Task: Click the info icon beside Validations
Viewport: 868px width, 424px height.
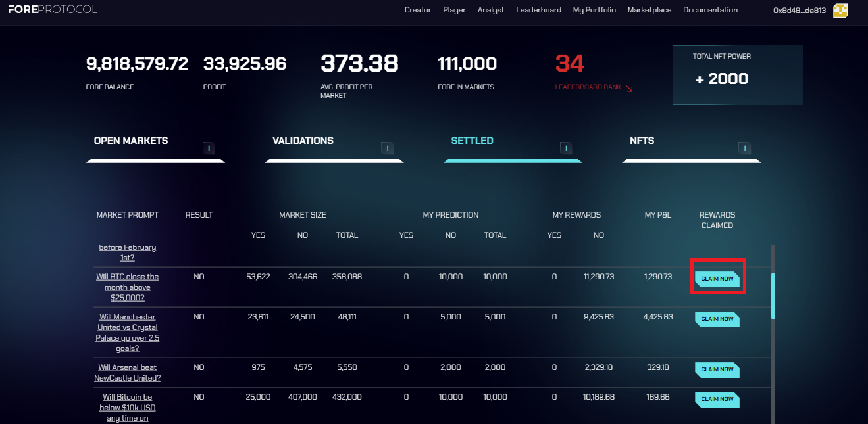Action: (x=387, y=148)
